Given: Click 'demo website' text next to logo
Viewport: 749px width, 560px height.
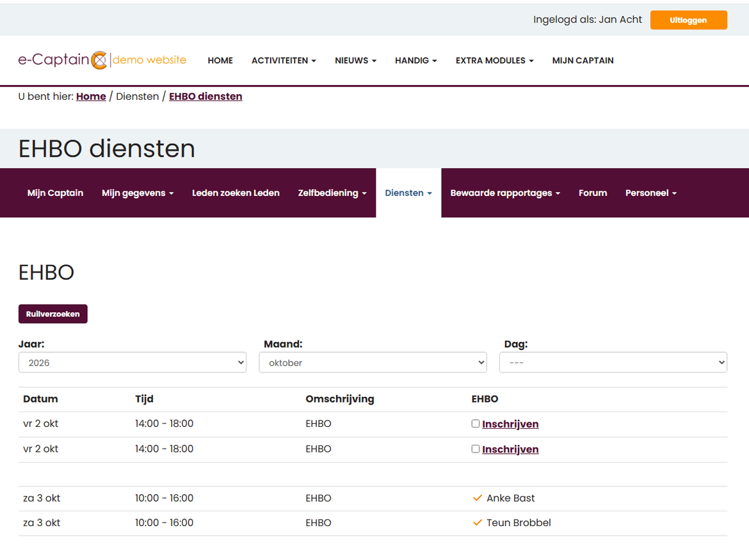Looking at the screenshot, I should point(150,60).
